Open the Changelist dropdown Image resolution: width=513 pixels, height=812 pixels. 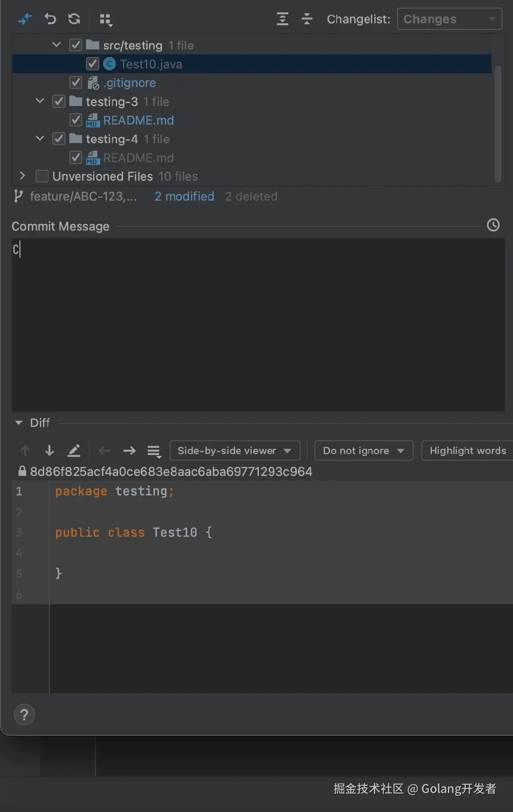[x=449, y=19]
